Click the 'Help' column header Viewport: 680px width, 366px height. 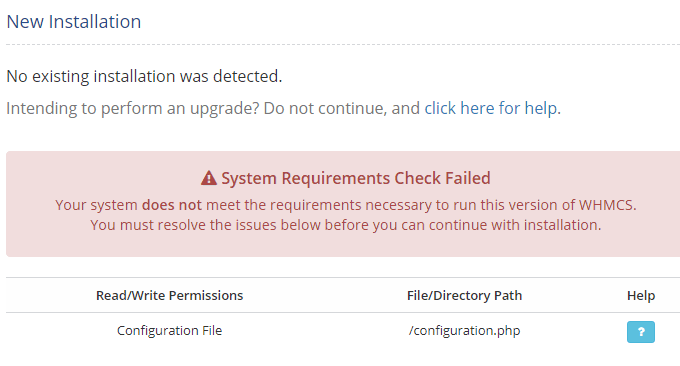click(x=641, y=295)
